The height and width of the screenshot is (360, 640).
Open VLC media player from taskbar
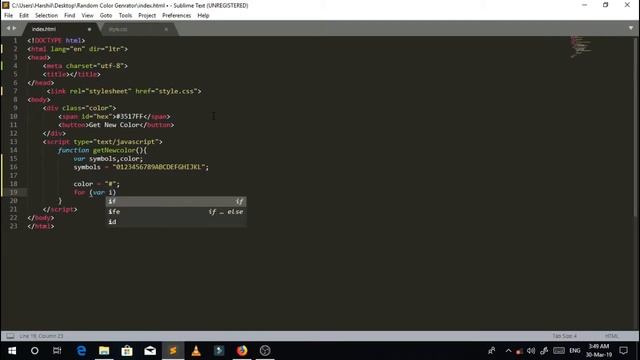pyautogui.click(x=196, y=351)
